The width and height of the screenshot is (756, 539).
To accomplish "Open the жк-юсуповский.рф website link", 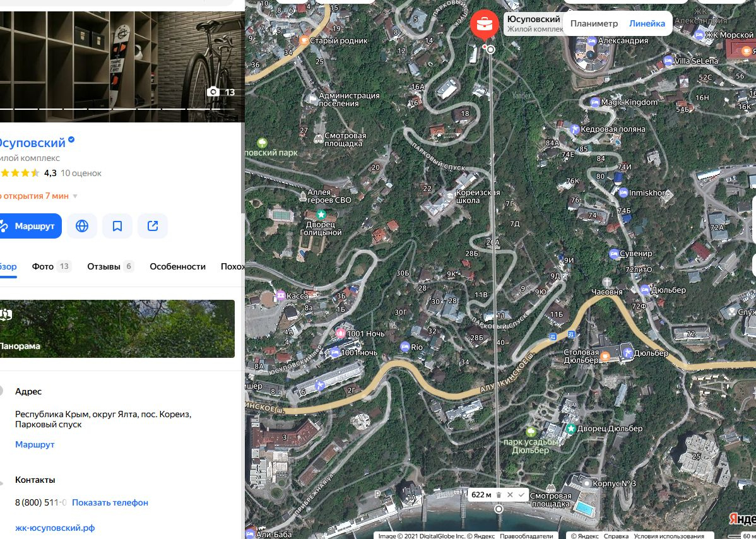I will (x=55, y=528).
